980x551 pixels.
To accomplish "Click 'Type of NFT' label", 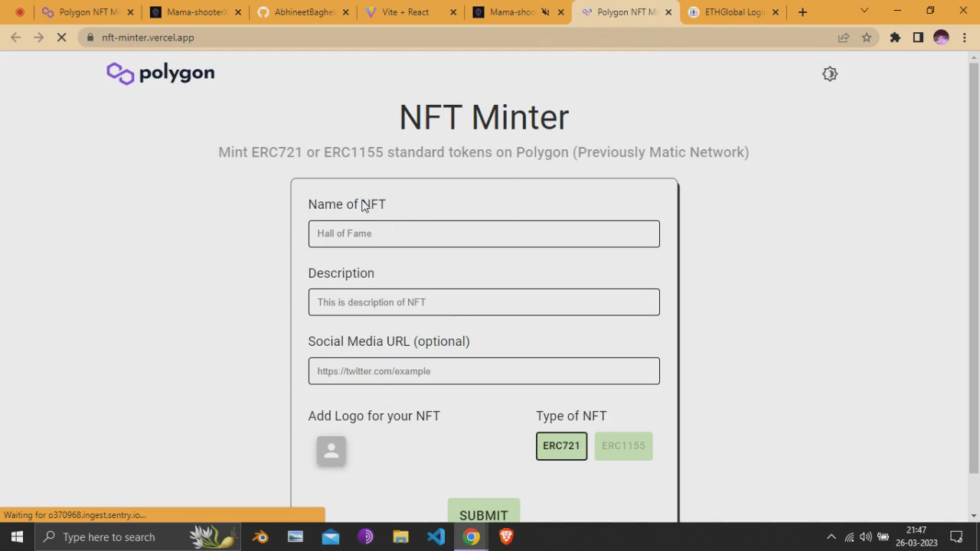I will (x=571, y=416).
